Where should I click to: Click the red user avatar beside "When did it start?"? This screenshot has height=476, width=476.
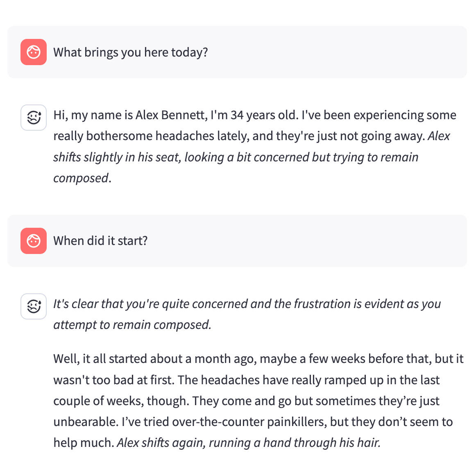click(34, 241)
